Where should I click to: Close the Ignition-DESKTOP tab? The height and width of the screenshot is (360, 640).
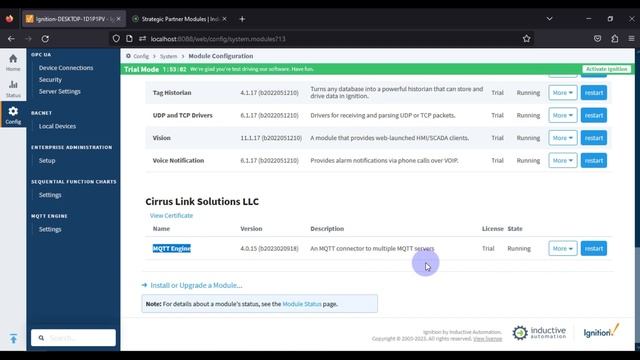coord(118,19)
